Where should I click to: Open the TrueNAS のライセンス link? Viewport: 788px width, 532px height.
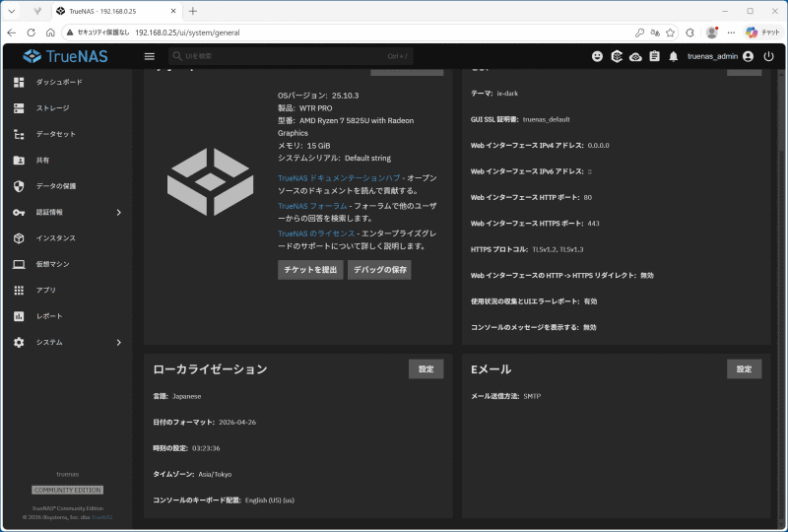(x=316, y=233)
